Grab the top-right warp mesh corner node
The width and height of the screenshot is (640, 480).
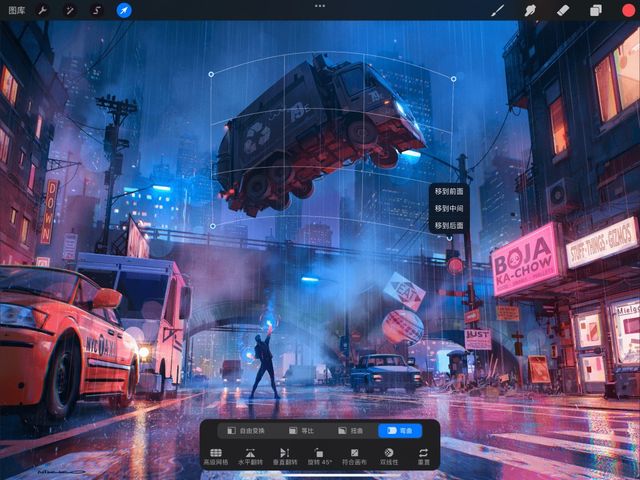tap(453, 79)
